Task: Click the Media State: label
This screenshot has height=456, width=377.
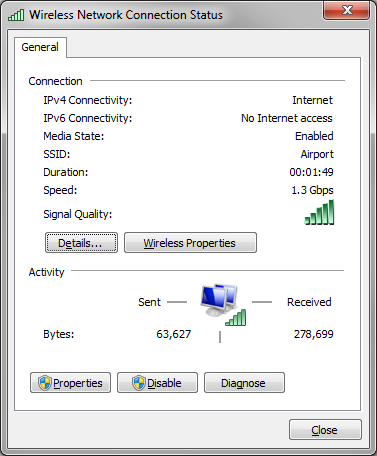Action: [x=74, y=136]
